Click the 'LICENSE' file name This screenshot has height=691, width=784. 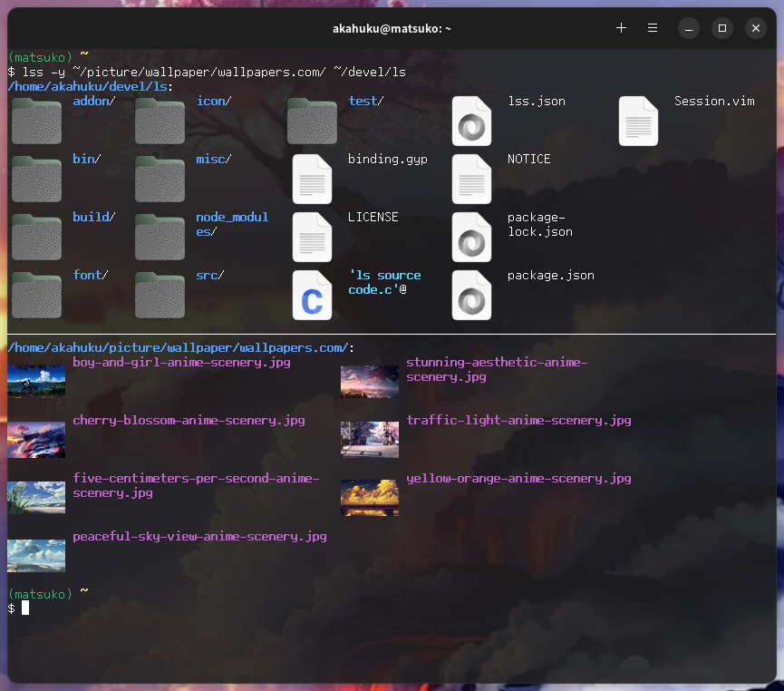(x=373, y=217)
